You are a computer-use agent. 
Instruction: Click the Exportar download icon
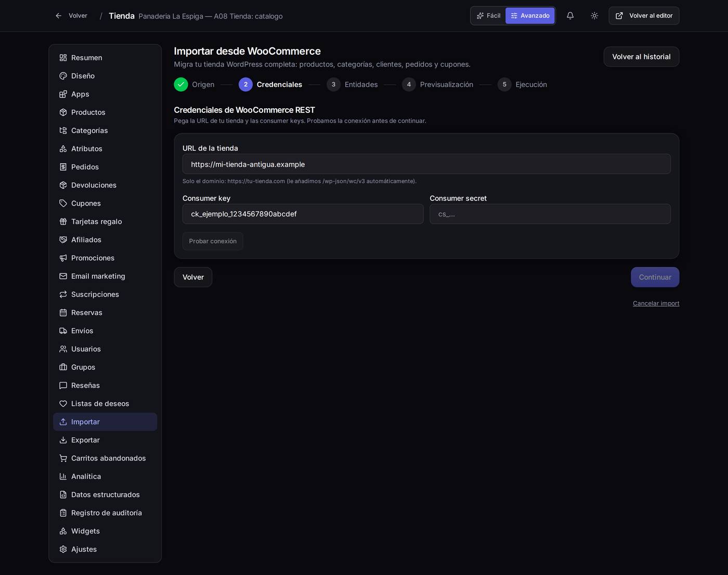pos(63,440)
